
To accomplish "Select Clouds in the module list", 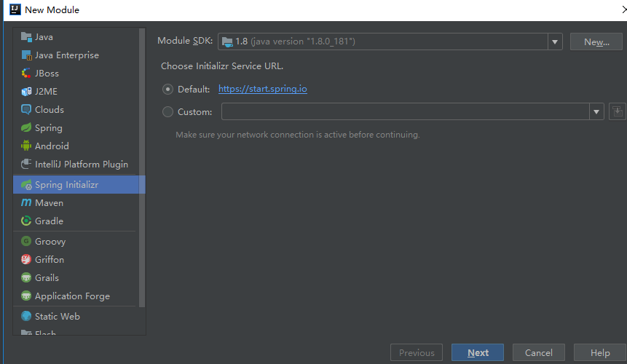I will 76,109.
